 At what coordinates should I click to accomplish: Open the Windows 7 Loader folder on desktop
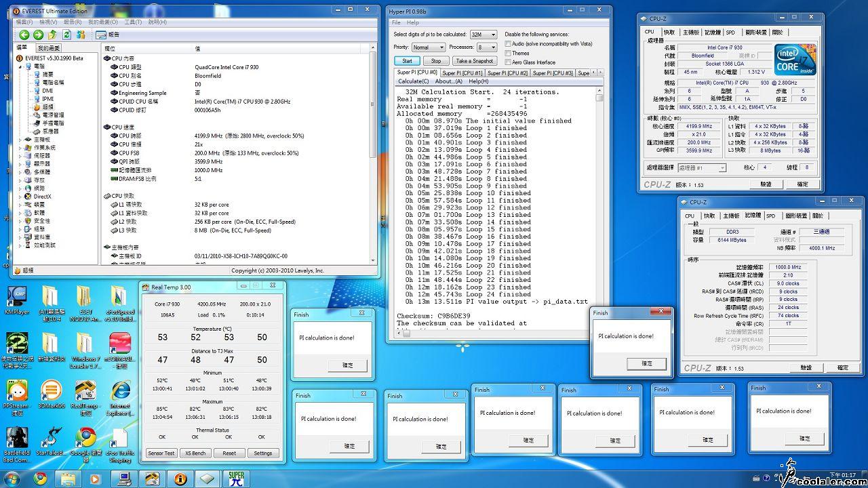click(85, 350)
